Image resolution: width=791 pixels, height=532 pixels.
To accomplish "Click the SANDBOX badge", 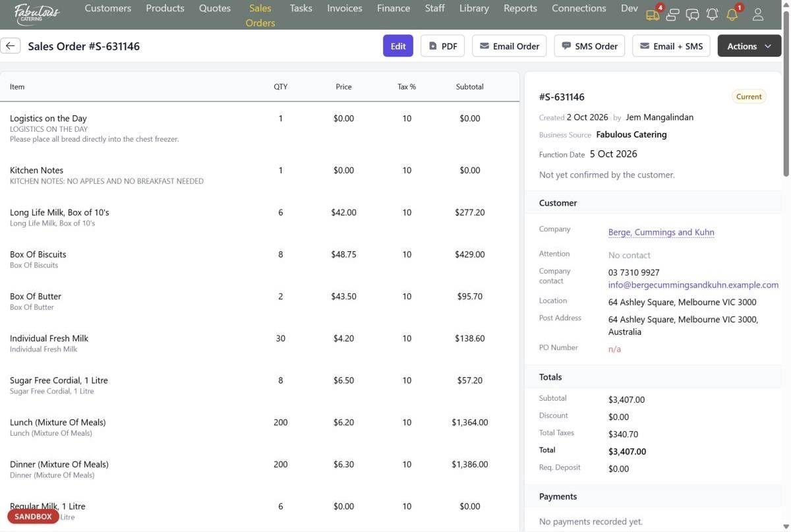I will [33, 517].
